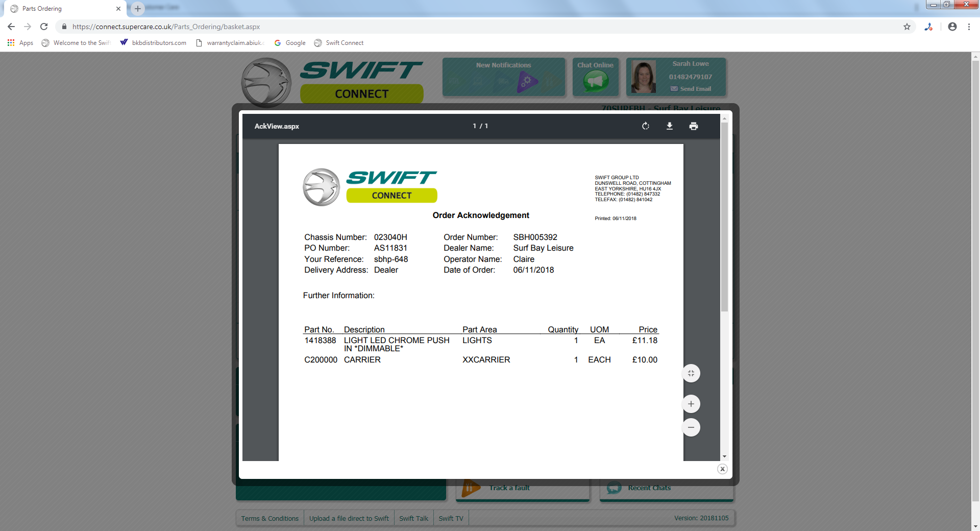Click the phone number 01482479107
Image resolution: width=980 pixels, height=531 pixels.
tap(691, 77)
